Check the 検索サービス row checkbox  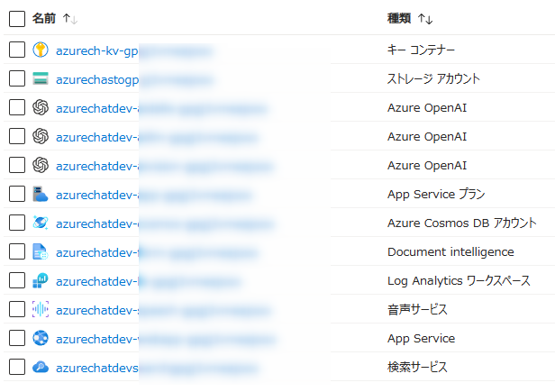[17, 367]
